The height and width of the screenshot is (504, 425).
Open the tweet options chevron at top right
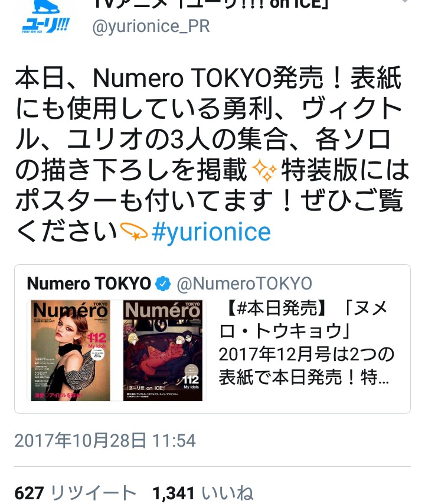(405, 1)
